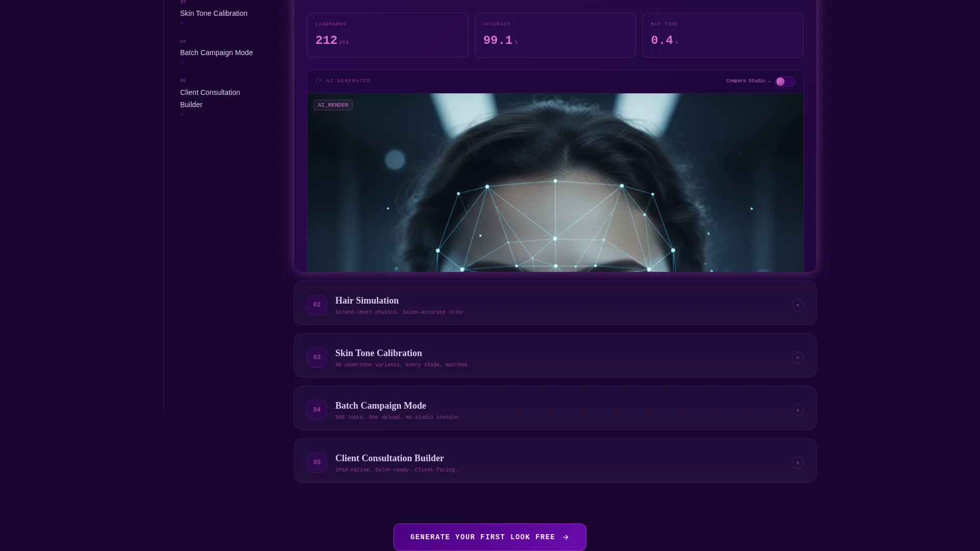Click the Accuracy 99.1 % card
This screenshot has width=980, height=551.
(x=555, y=35)
